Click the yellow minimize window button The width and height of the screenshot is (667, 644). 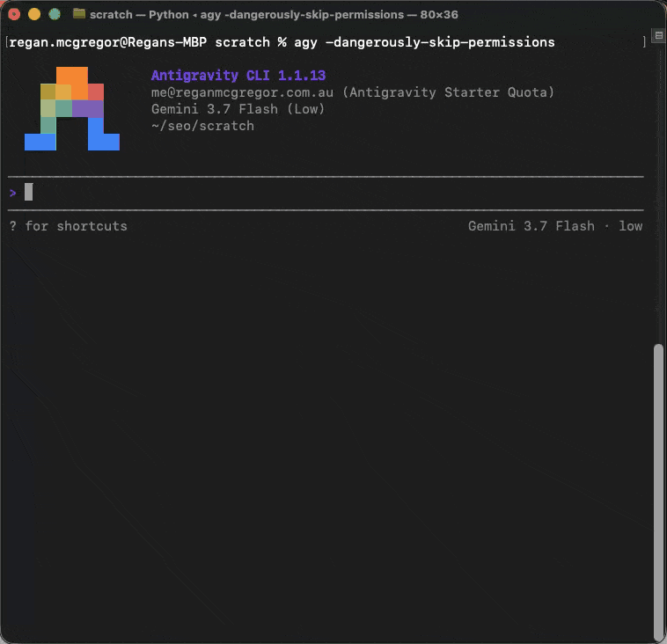click(34, 14)
